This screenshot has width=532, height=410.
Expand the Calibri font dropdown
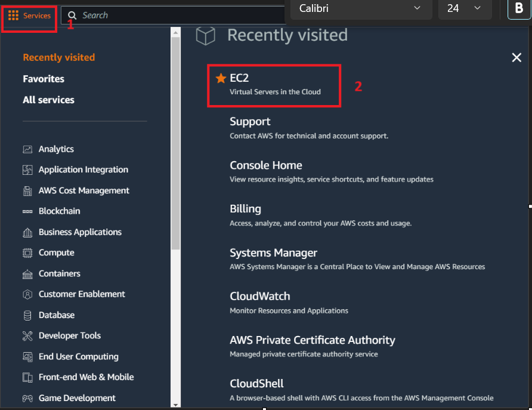pyautogui.click(x=361, y=8)
